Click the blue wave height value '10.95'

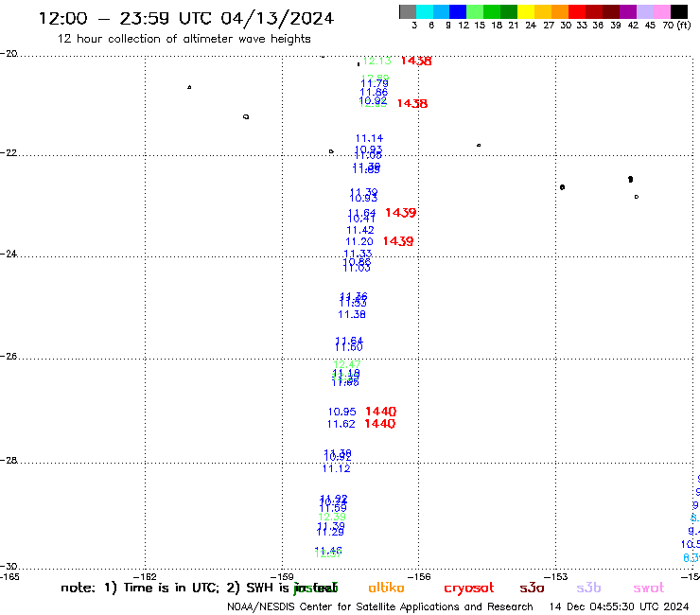342,412
